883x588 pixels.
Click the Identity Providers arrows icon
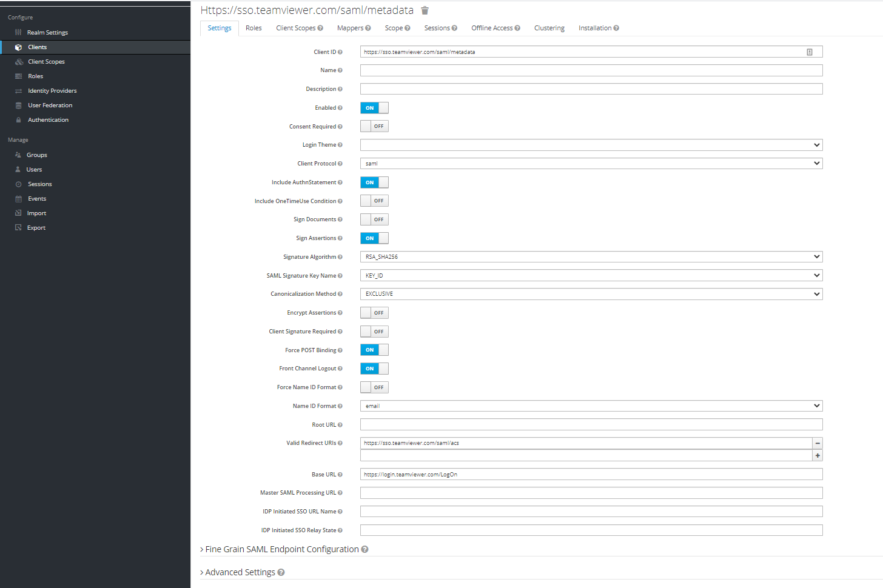pyautogui.click(x=18, y=91)
